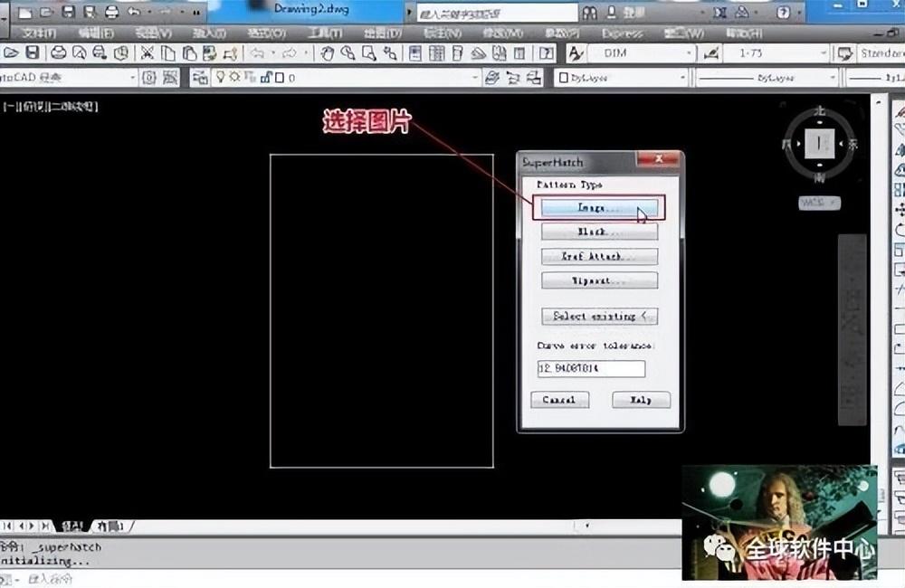905x588 pixels.
Task: Click the Zoom Previous icon
Action: (390, 53)
